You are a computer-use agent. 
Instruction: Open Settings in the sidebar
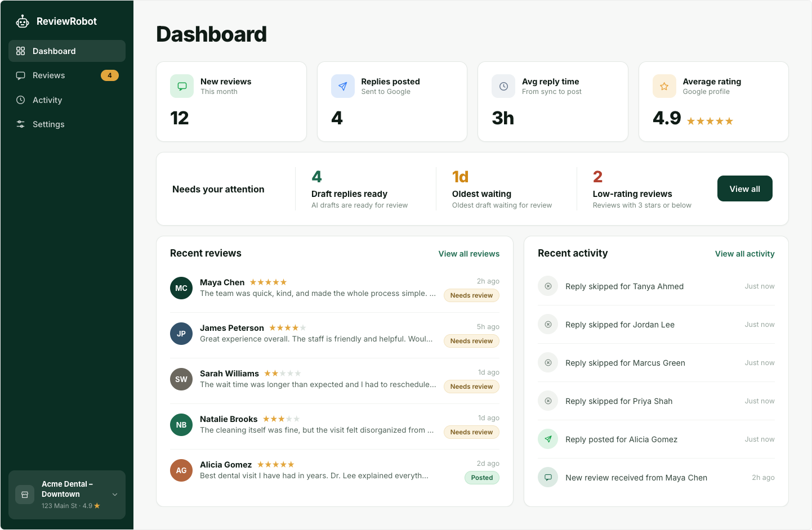(67, 124)
